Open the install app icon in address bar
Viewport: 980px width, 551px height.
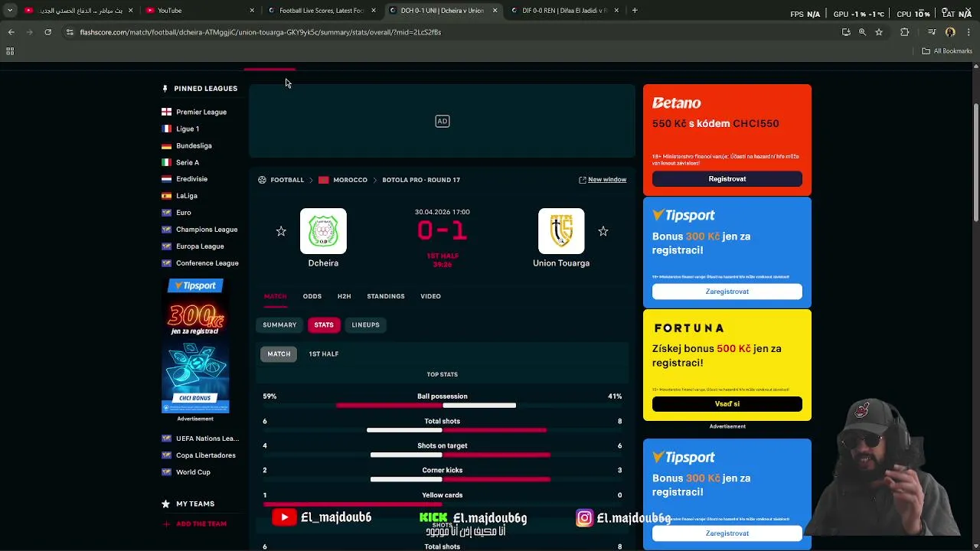[x=846, y=32]
